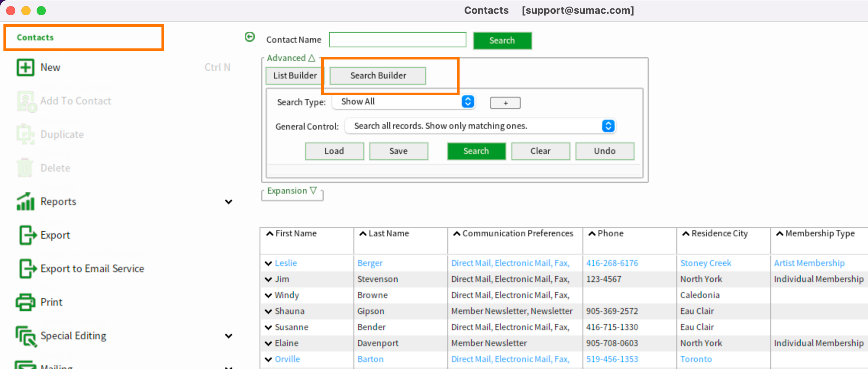
Task: Click the Delete trash icon
Action: click(25, 168)
